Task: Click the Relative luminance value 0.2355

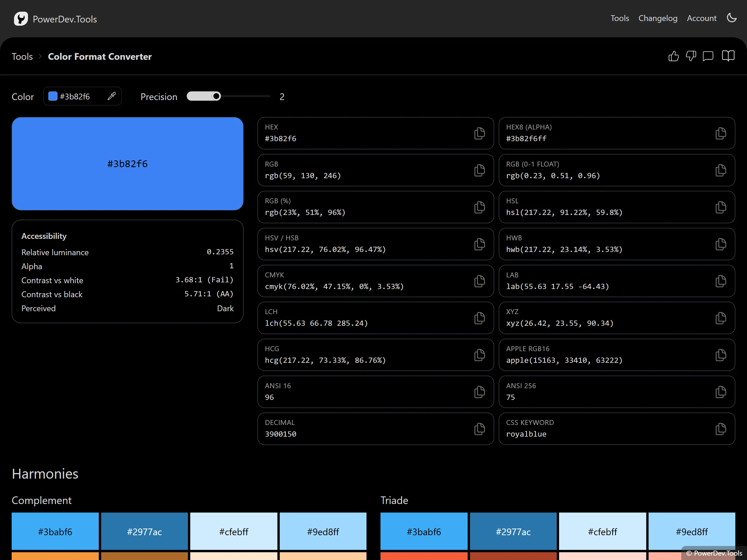Action: [220, 252]
